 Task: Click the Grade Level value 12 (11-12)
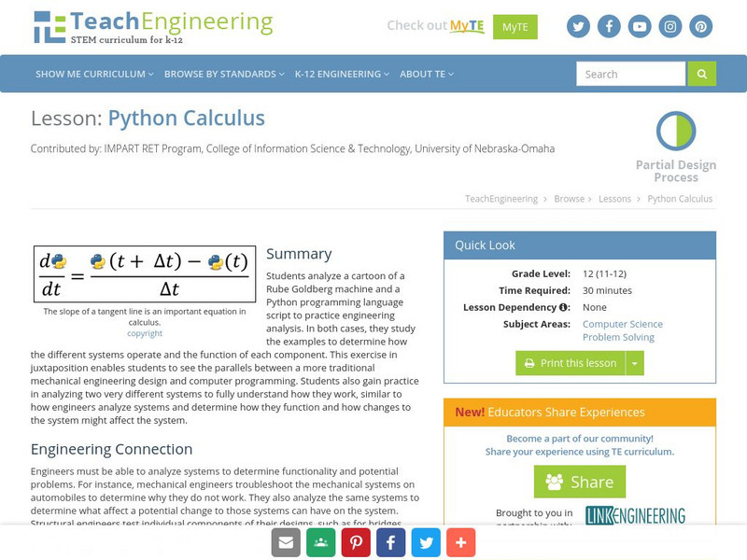click(604, 273)
